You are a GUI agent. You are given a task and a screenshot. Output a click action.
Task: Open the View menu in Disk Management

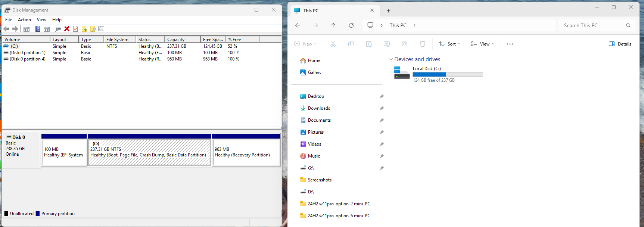[x=41, y=20]
